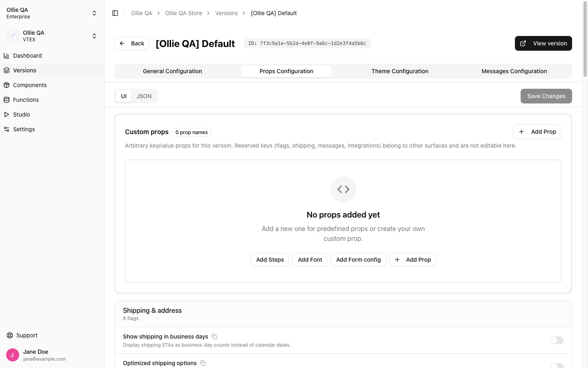Viewport: 588px width, 368px height.
Task: Click the Add Font button
Action: (x=310, y=260)
